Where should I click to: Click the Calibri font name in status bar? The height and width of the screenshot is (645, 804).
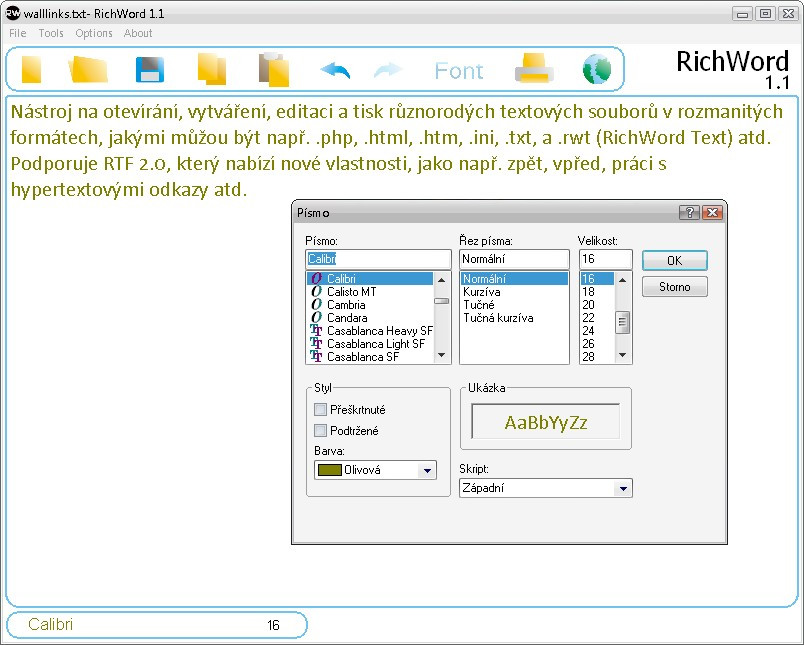(51, 624)
